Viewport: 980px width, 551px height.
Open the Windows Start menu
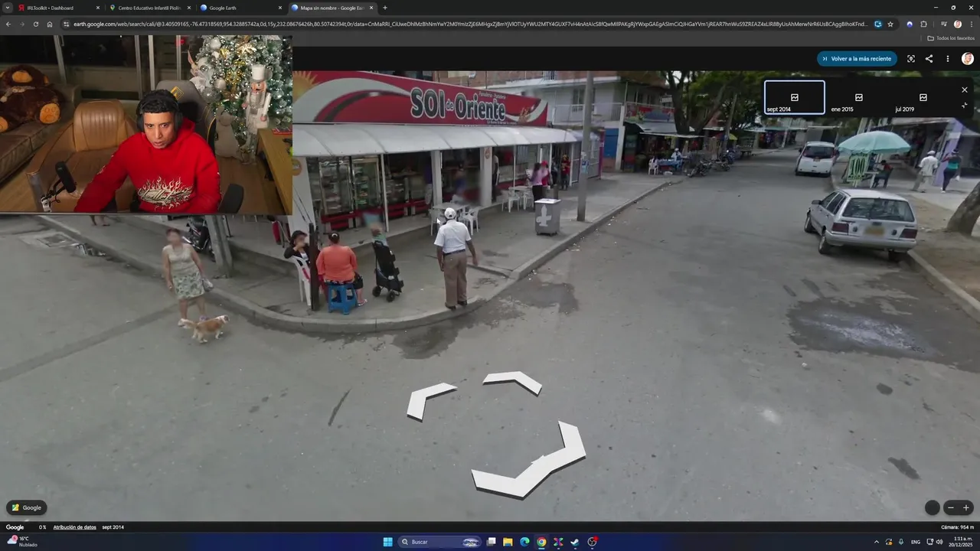(x=387, y=542)
